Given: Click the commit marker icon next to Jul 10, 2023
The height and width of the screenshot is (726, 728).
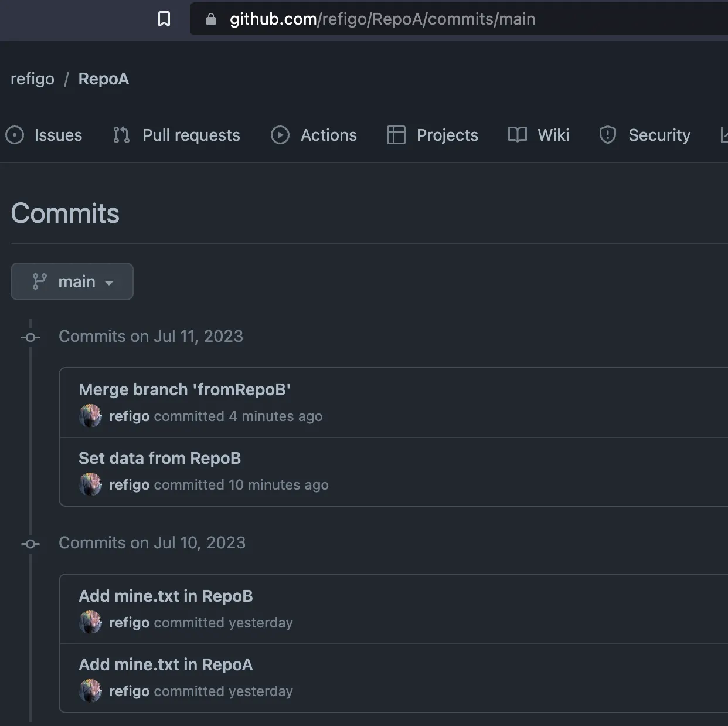Looking at the screenshot, I should pyautogui.click(x=30, y=544).
